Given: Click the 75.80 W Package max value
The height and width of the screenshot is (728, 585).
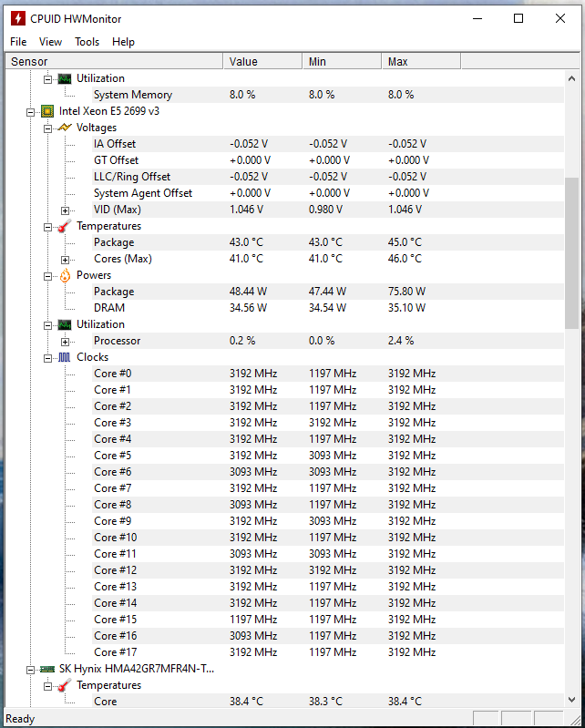Looking at the screenshot, I should [x=406, y=292].
